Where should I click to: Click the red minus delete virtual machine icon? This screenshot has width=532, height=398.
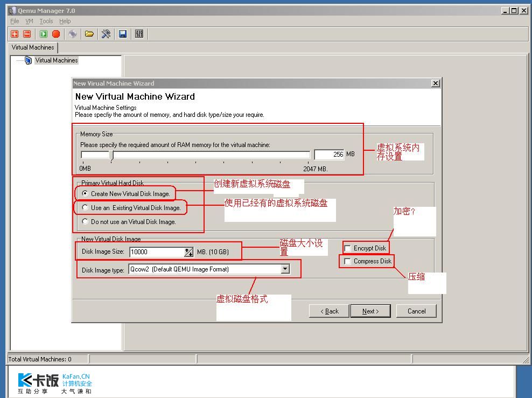(27, 34)
